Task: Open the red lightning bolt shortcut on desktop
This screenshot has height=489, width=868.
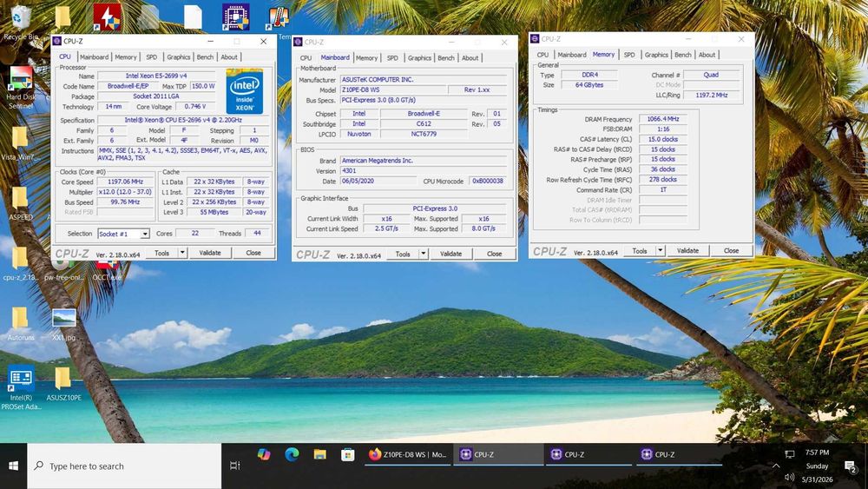Action: (107, 17)
